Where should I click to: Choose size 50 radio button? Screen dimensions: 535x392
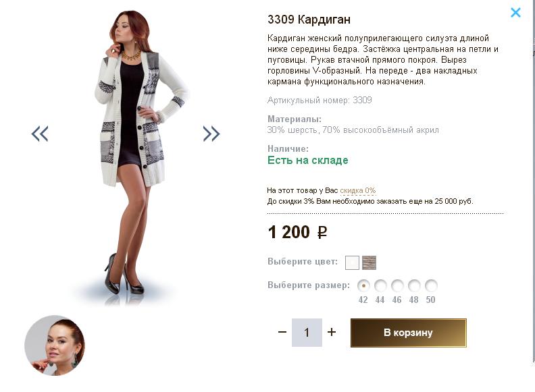tap(431, 285)
